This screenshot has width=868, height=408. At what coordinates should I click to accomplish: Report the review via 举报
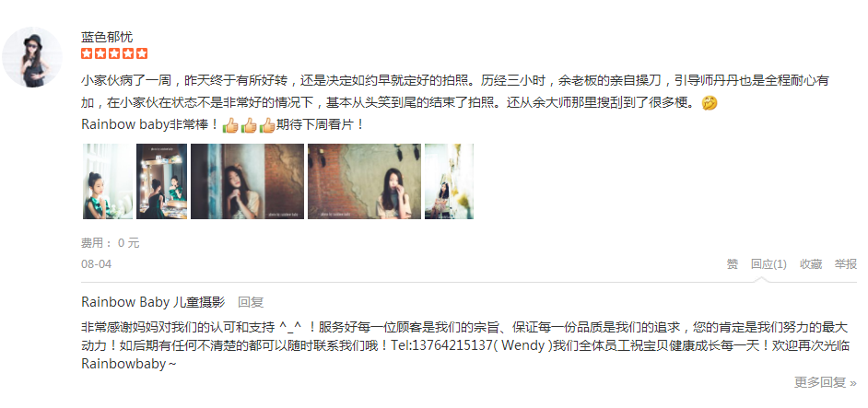(846, 264)
